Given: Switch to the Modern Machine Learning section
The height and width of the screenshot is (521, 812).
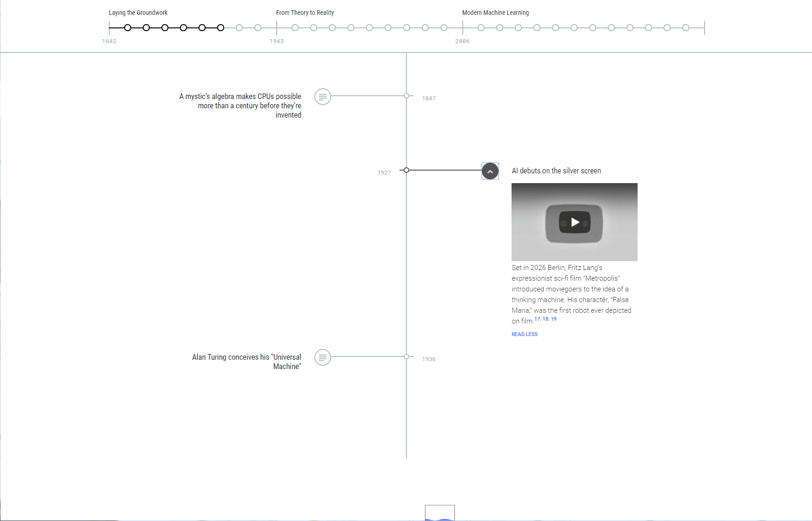Looking at the screenshot, I should pos(495,13).
